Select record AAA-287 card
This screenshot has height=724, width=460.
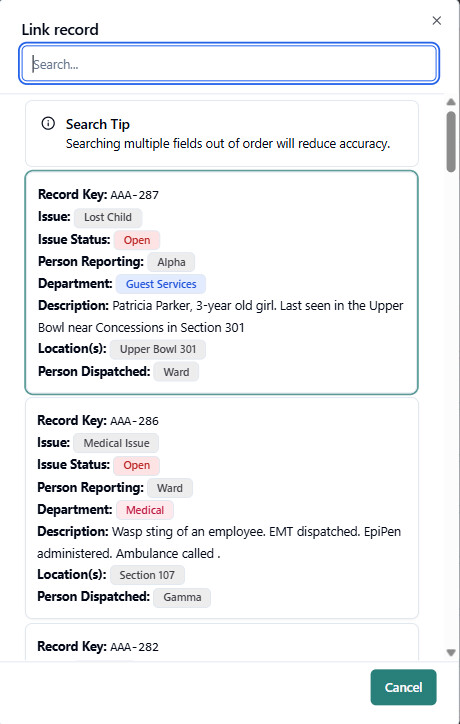(x=222, y=283)
